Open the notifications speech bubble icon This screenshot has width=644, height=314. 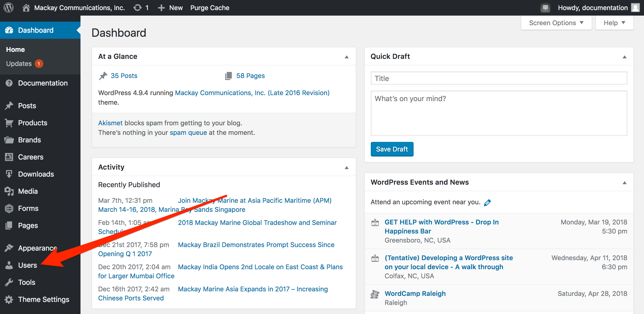(x=545, y=8)
